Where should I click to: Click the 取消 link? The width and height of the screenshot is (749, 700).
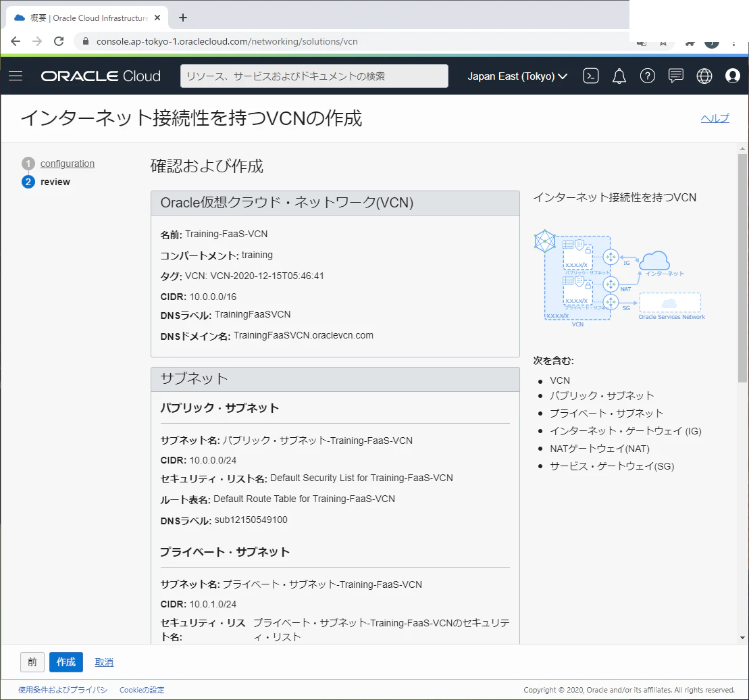point(104,662)
